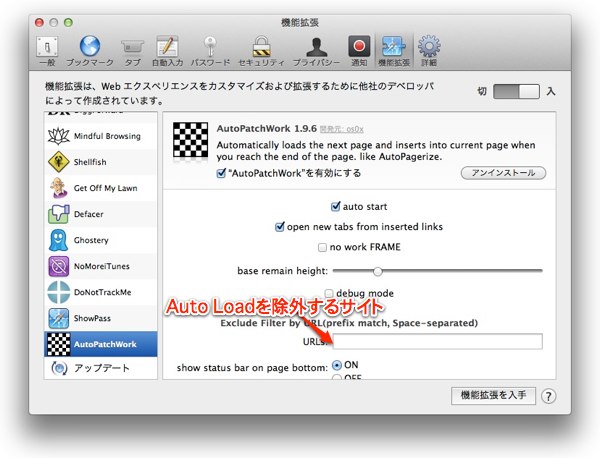Open the Bookmarks (ブックマーク) globe pane

point(90,51)
